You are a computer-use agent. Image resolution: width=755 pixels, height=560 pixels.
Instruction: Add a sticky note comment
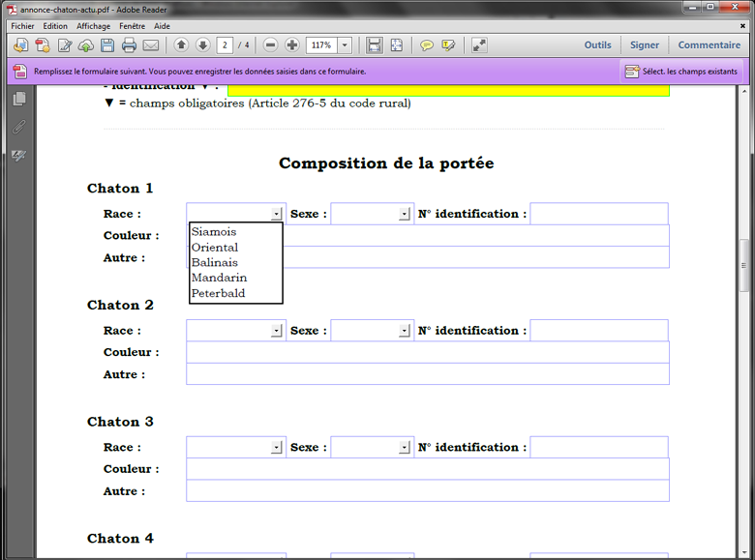coord(426,45)
